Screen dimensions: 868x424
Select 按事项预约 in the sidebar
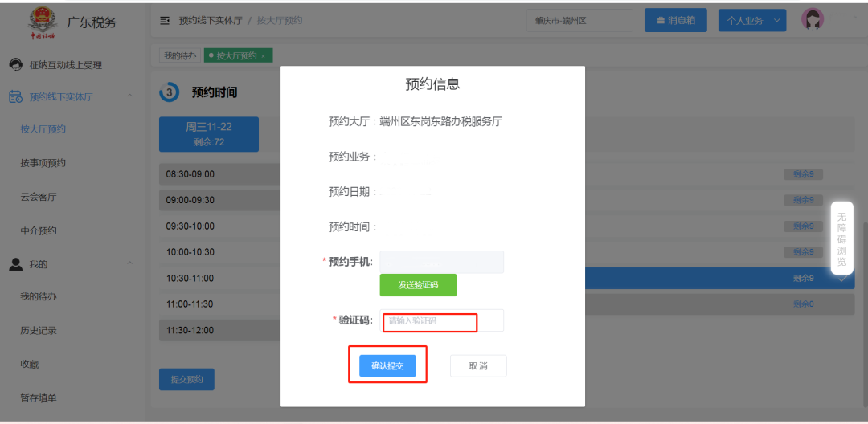[43, 163]
